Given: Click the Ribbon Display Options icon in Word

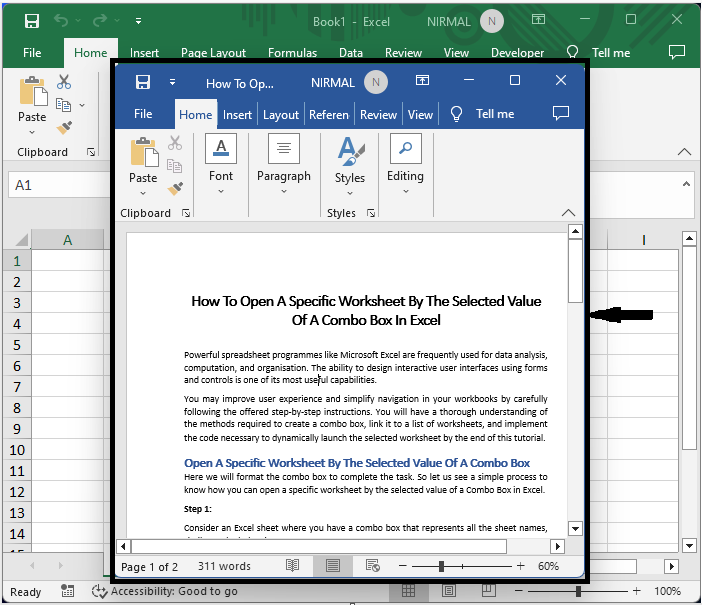Looking at the screenshot, I should [x=423, y=81].
